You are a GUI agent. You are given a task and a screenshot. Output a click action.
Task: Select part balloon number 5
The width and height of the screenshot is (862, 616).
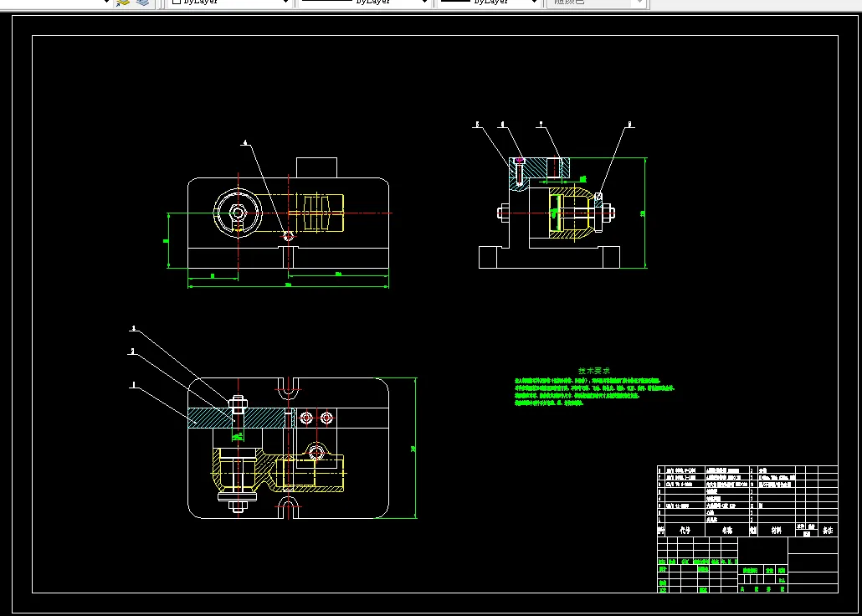click(477, 125)
